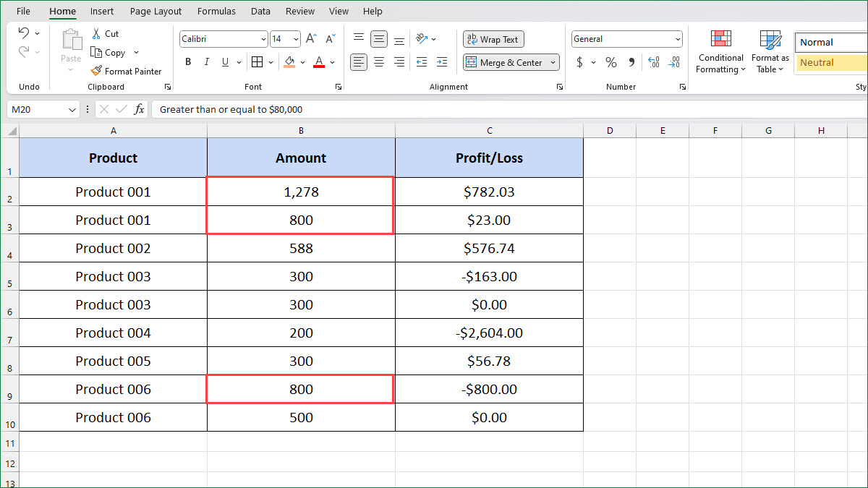Open the Formulas ribbon tab

[x=216, y=12]
